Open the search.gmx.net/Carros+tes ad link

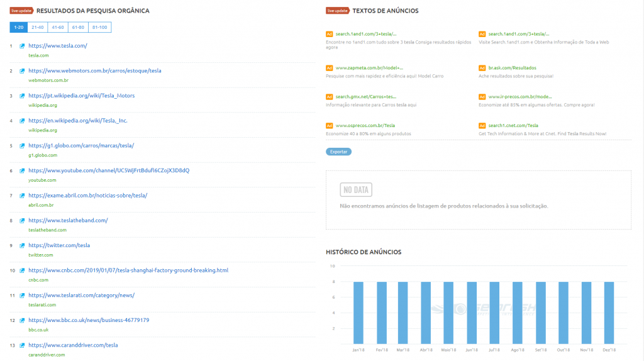pyautogui.click(x=366, y=97)
